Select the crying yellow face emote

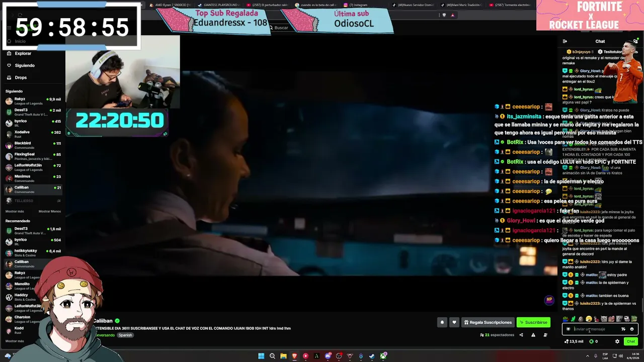(589, 319)
